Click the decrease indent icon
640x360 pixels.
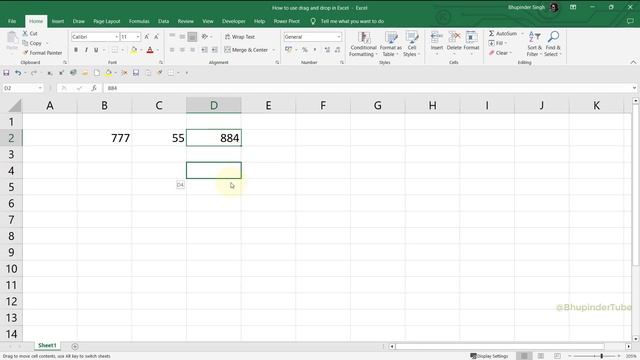(204, 50)
